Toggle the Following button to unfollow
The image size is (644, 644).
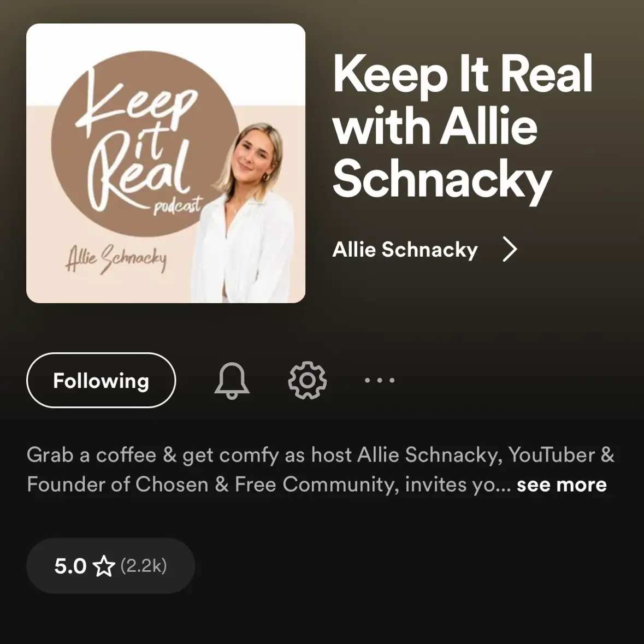(x=101, y=380)
